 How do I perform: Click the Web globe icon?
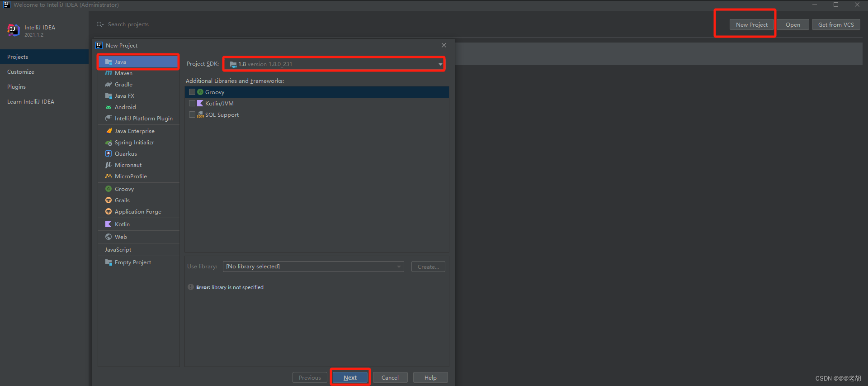click(x=108, y=237)
